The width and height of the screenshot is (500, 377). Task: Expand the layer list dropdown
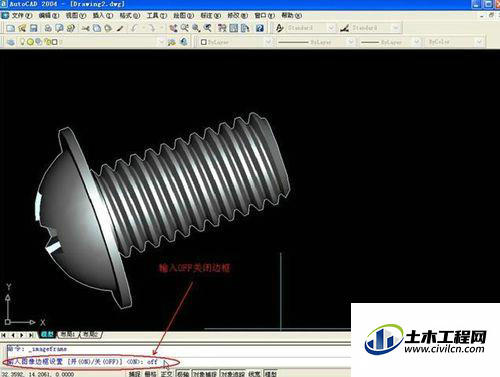click(162, 42)
